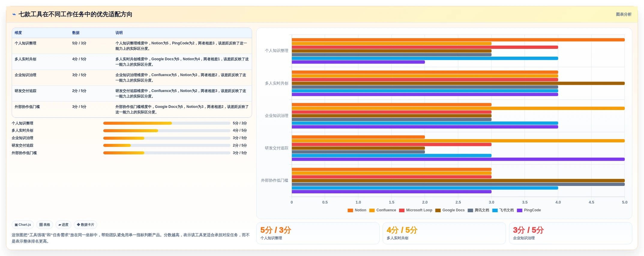Click the PingCode bar in 研发交付追踪 group

[458, 159]
